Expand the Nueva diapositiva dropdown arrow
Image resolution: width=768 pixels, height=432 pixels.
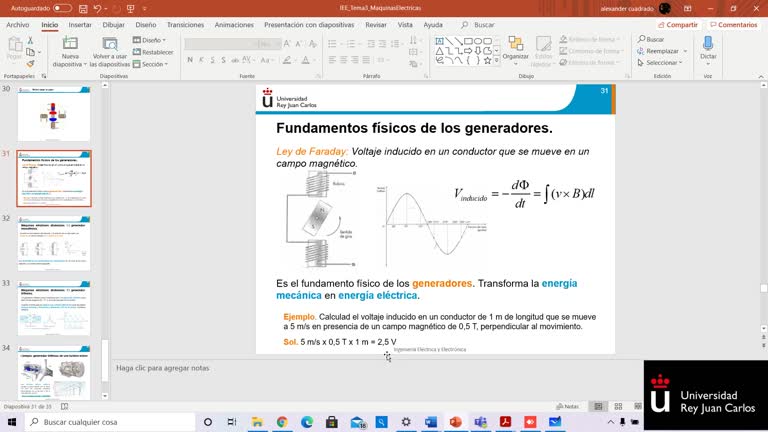[x=85, y=64]
